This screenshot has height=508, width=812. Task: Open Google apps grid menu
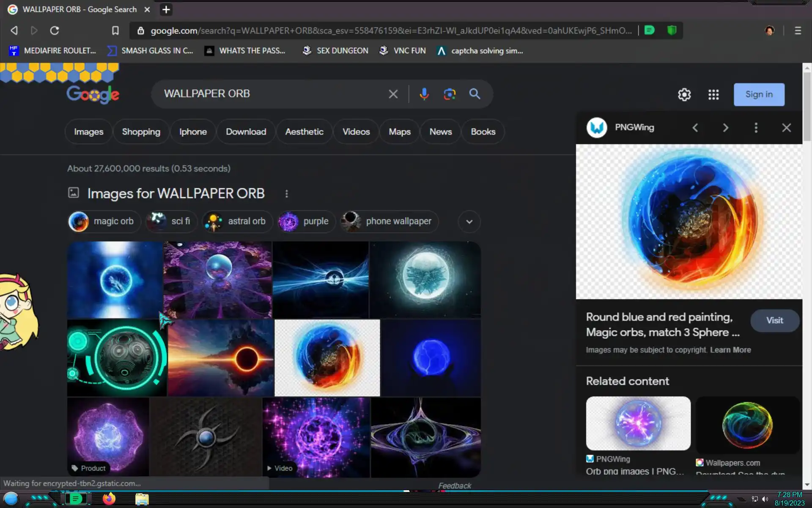[x=713, y=94]
